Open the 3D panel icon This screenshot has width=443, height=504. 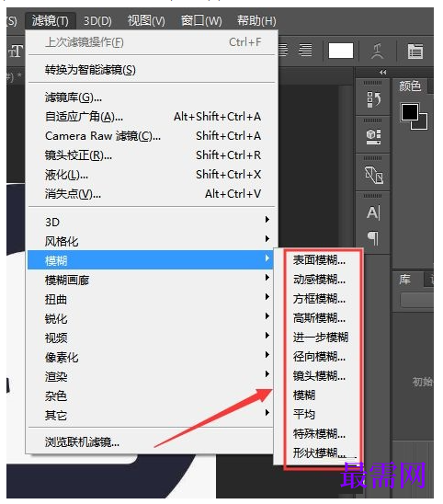pos(373,137)
